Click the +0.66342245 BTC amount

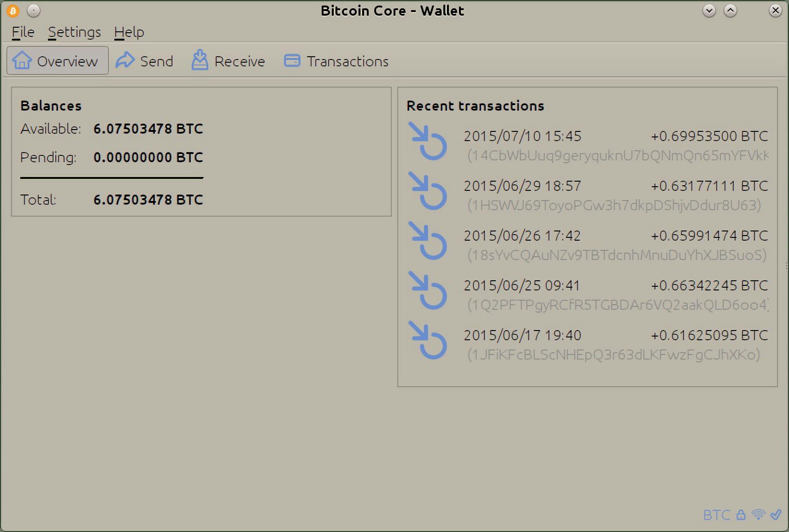point(709,285)
